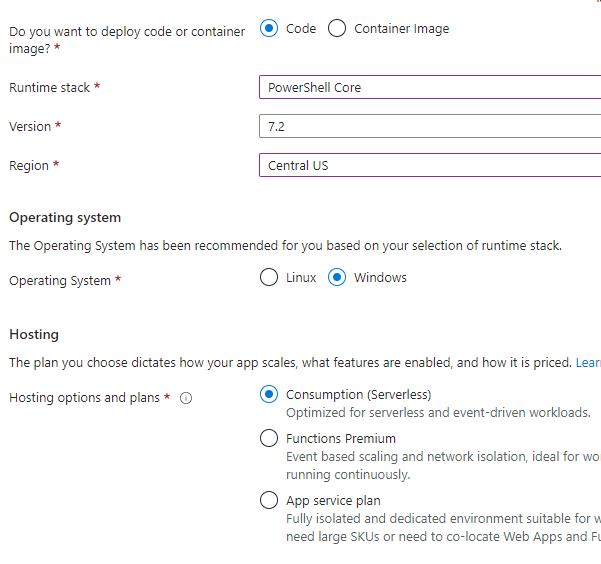Open the Learn more link in Hosting section

click(588, 362)
